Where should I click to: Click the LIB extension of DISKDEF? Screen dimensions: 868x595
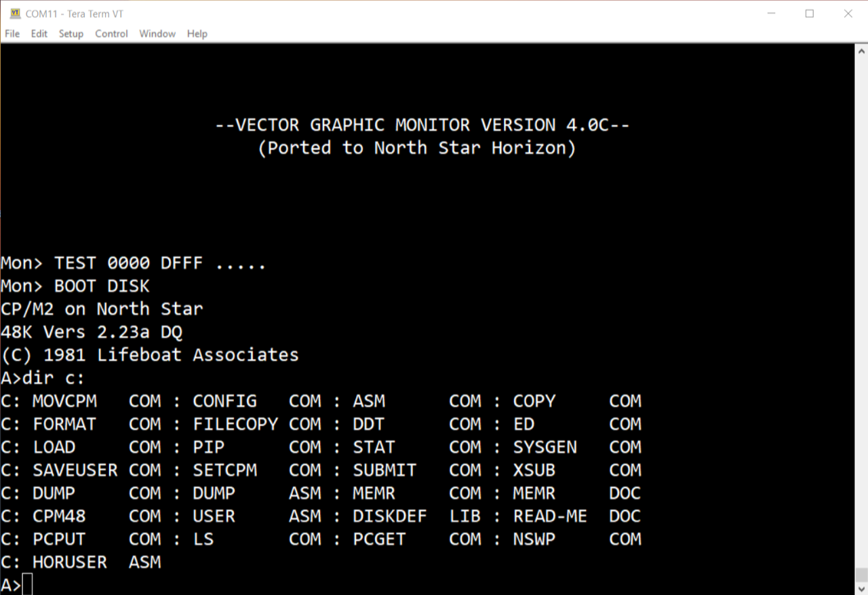[465, 517]
